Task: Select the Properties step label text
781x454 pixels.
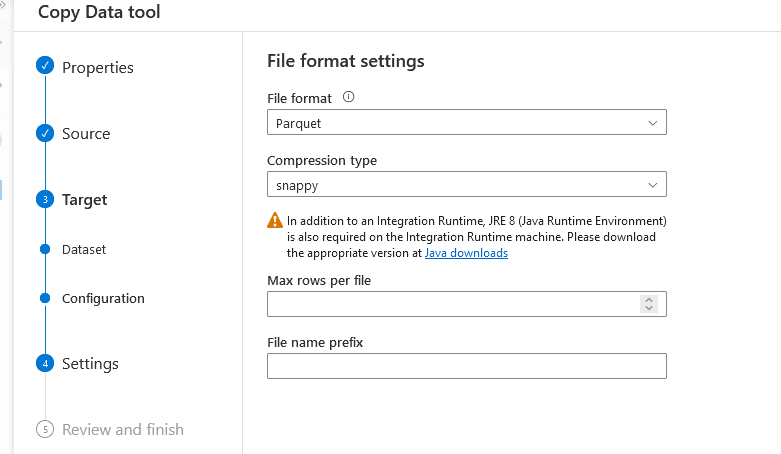Action: coord(98,67)
